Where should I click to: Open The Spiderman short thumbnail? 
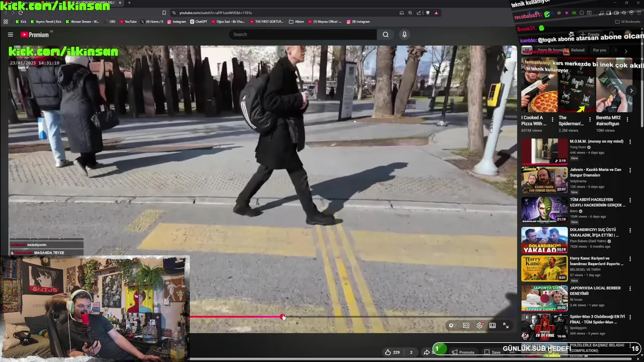click(x=576, y=85)
